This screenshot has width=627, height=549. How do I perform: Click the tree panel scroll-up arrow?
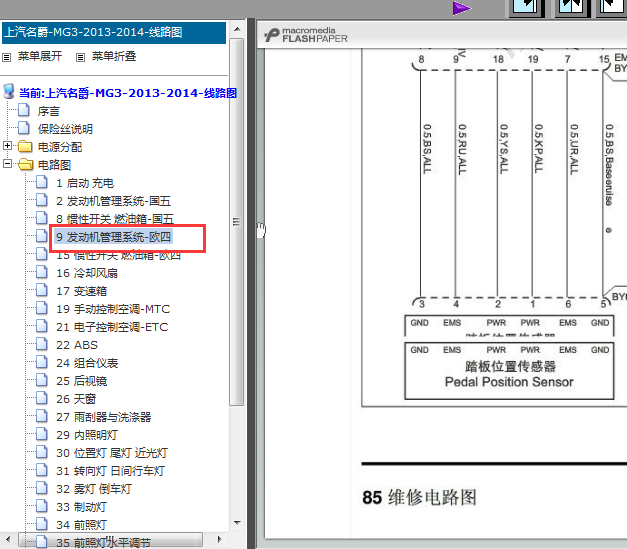tap(237, 30)
